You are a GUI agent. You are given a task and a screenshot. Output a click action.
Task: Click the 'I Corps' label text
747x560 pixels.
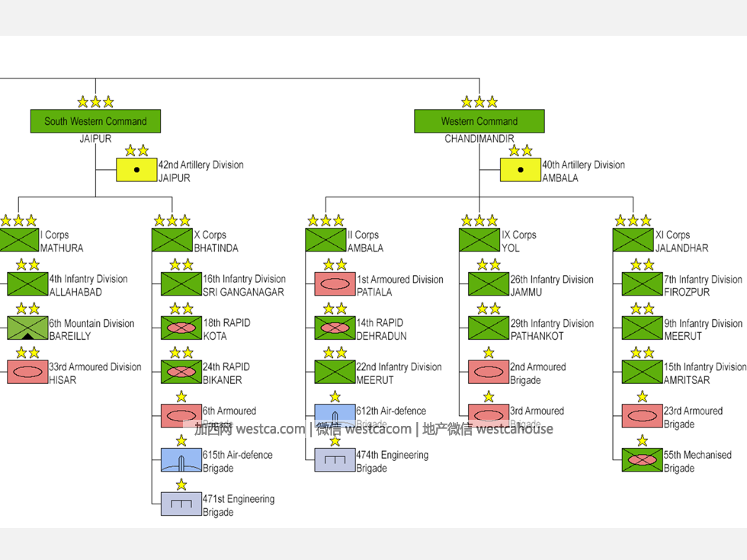coord(54,235)
